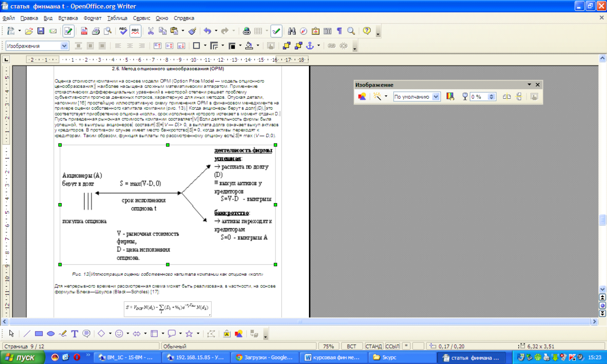Open the Изображения style dropdown
The height and width of the screenshot is (364, 607).
65,46
